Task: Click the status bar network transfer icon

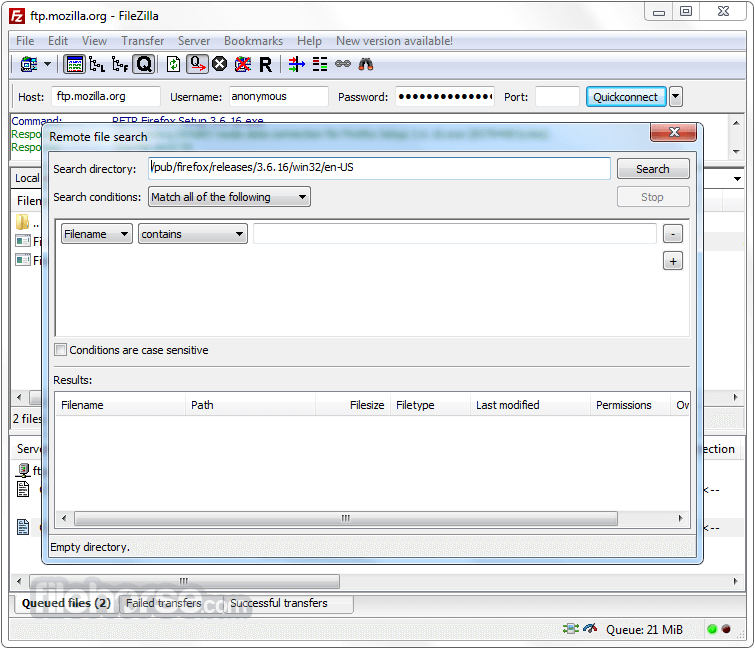Action: (x=571, y=628)
